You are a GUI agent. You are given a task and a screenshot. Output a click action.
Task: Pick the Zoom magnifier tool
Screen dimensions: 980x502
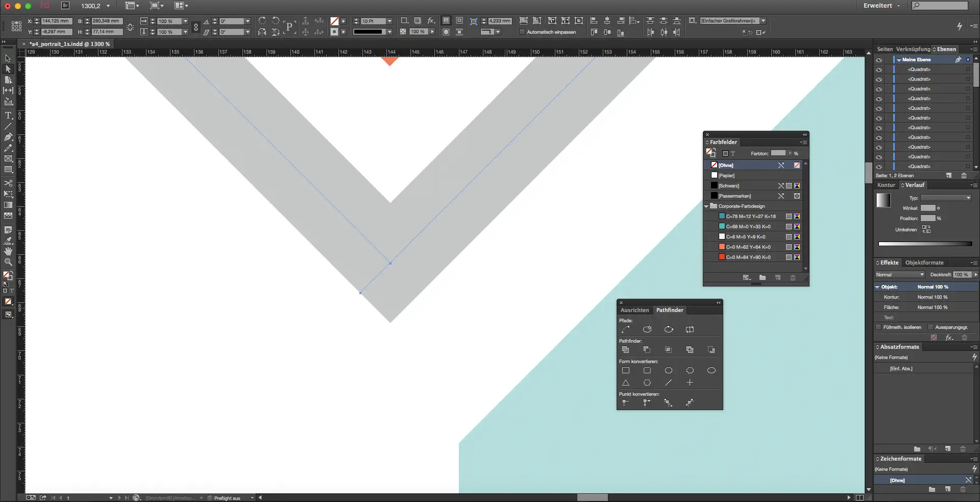[8, 262]
